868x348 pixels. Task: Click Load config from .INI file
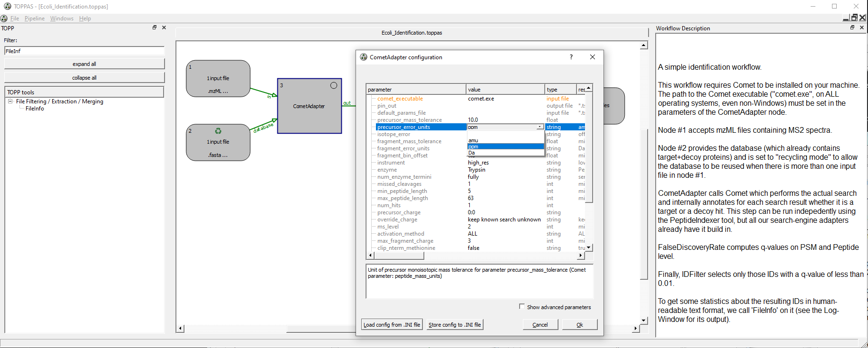pos(392,325)
